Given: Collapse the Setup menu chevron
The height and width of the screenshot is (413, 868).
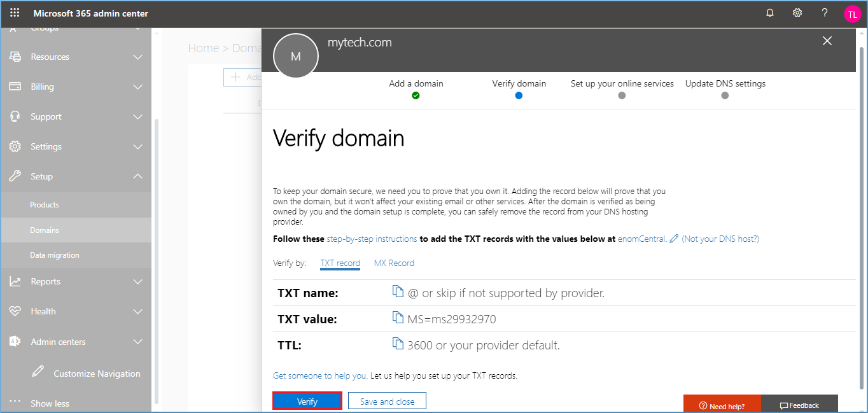Looking at the screenshot, I should point(137,176).
